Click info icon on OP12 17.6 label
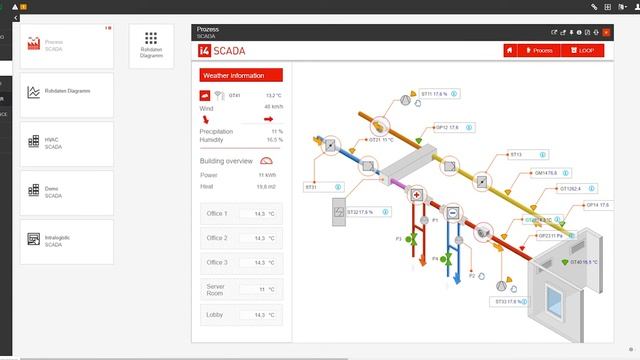Image resolution: width=640 pixels, height=360 pixels. coord(469,127)
